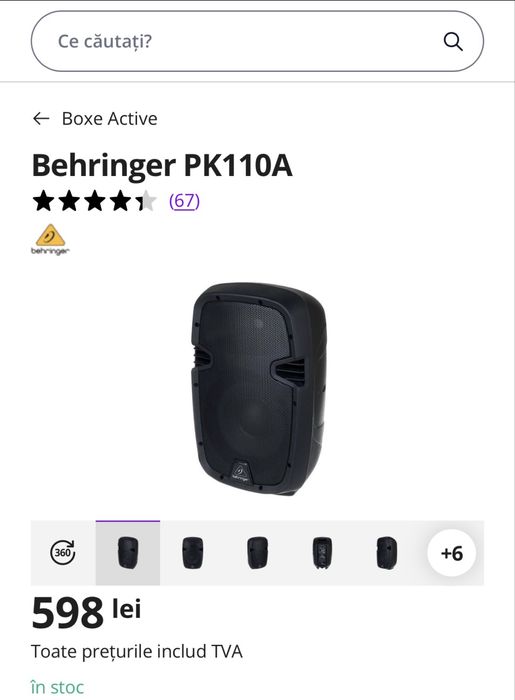The height and width of the screenshot is (700, 515).
Task: Click the Behringer PK110A product title
Action: tap(162, 165)
